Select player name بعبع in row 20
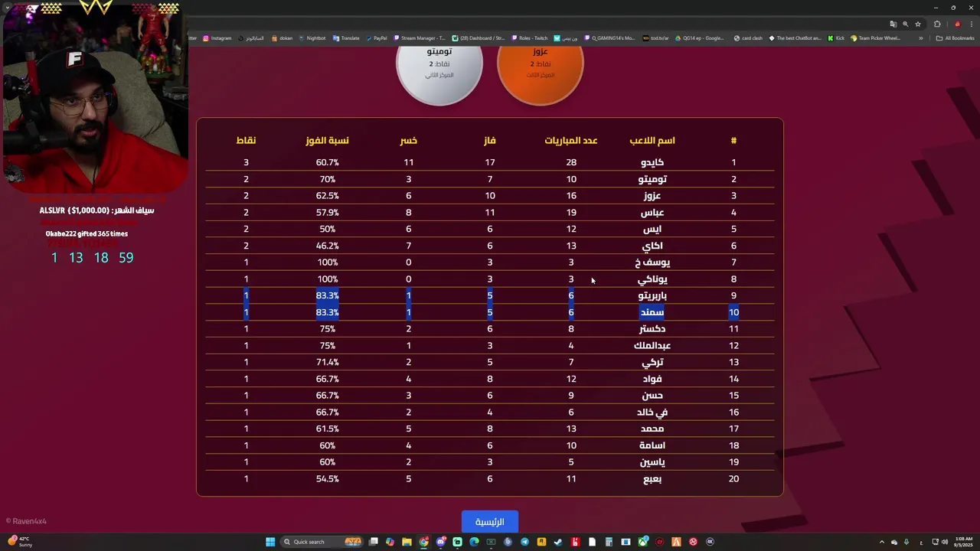The height and width of the screenshot is (551, 980). tap(652, 479)
